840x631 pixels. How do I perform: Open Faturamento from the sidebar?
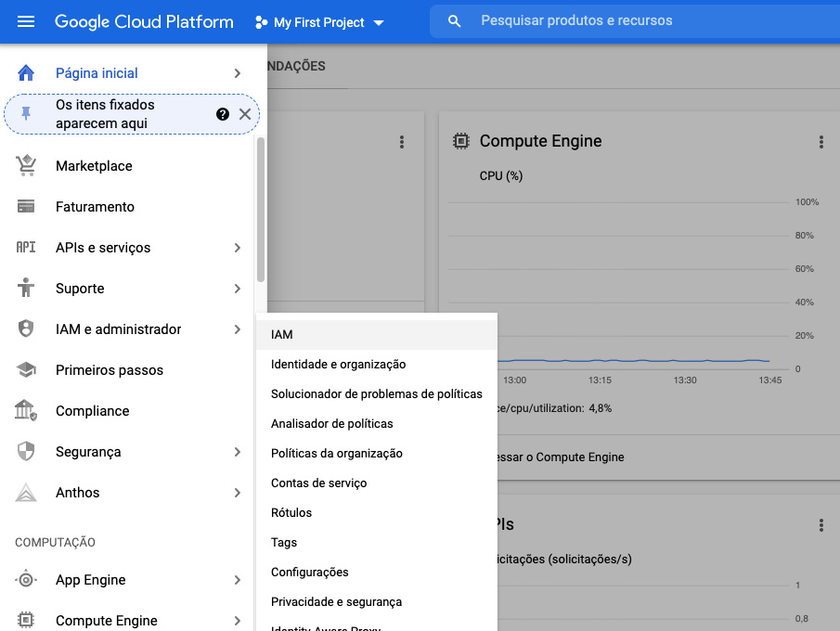[x=95, y=207]
